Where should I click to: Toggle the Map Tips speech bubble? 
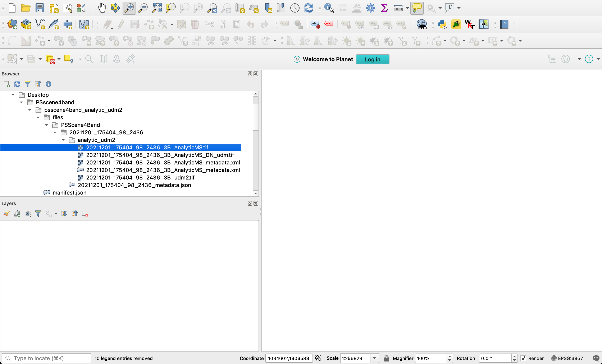coord(417,8)
